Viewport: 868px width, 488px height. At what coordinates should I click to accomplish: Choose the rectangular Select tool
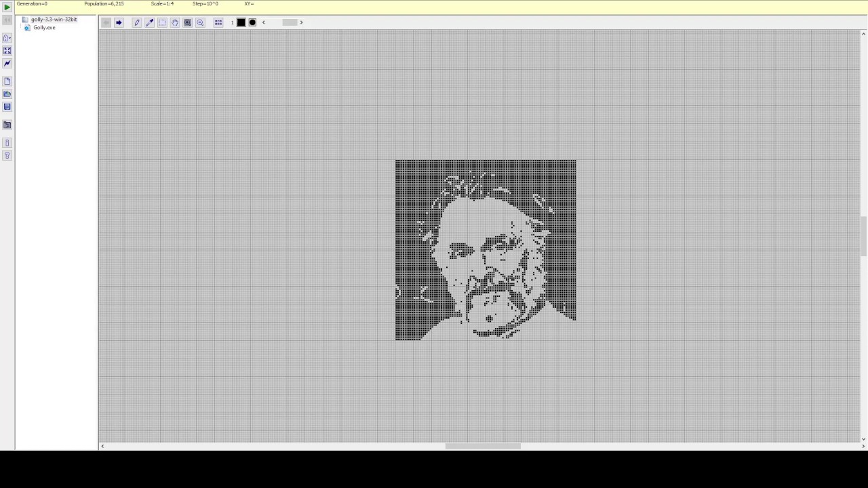tap(162, 22)
